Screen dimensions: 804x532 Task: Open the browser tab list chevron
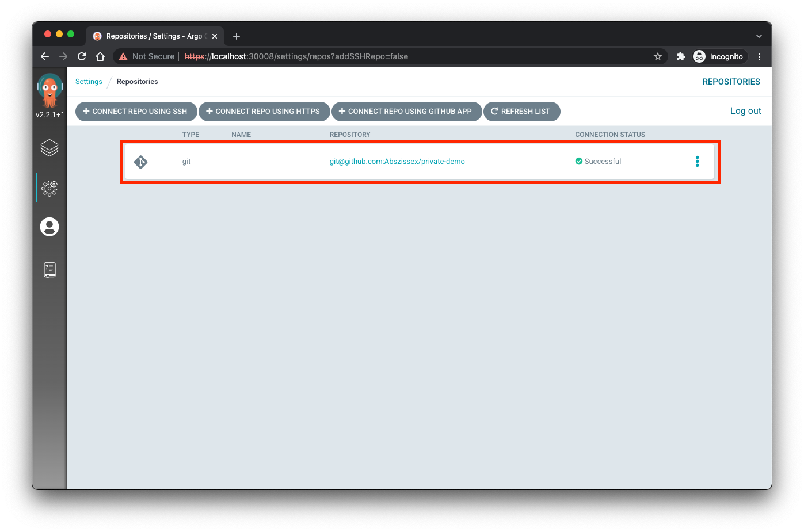[x=759, y=36]
